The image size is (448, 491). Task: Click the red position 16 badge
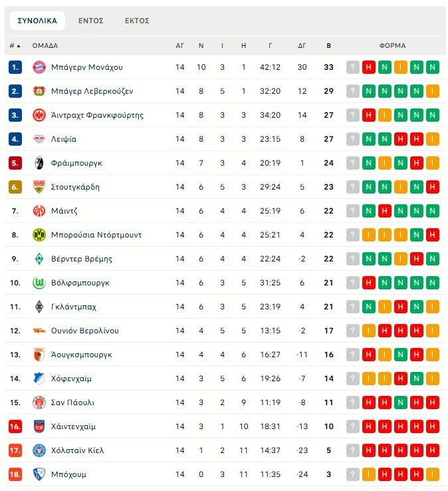pyautogui.click(x=15, y=426)
